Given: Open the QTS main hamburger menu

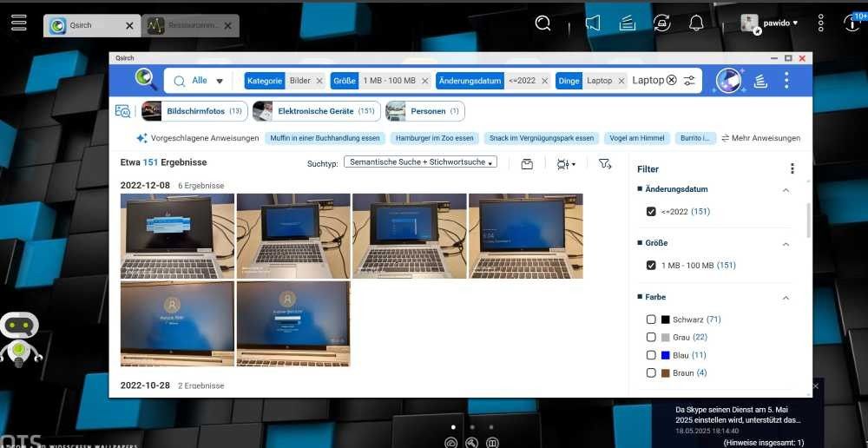Looking at the screenshot, I should (x=18, y=23).
